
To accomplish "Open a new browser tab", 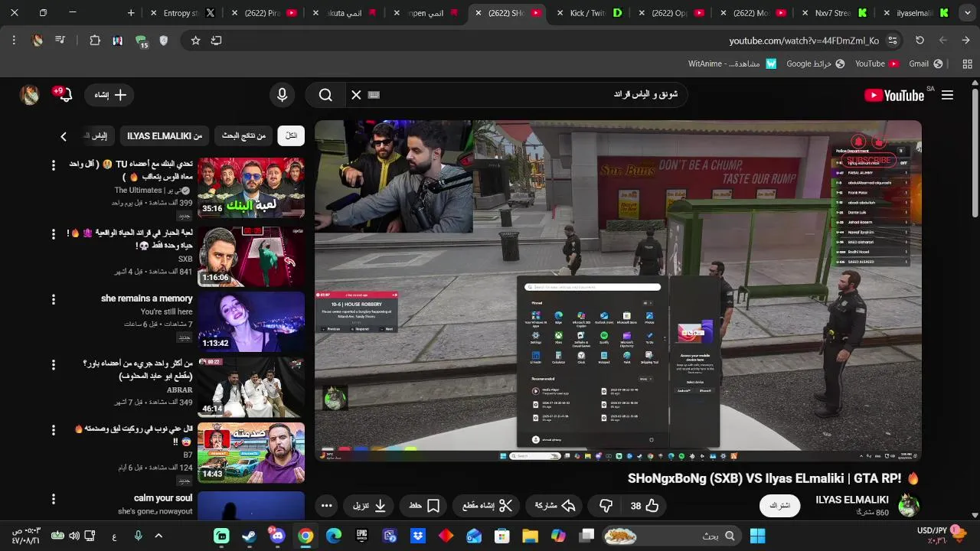I will tap(131, 13).
